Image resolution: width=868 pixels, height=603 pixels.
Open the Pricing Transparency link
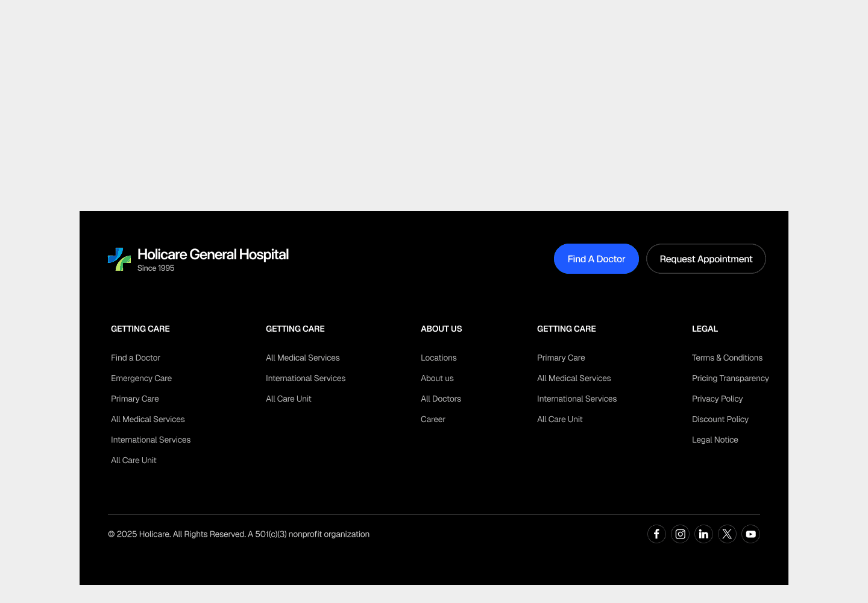[x=731, y=378]
